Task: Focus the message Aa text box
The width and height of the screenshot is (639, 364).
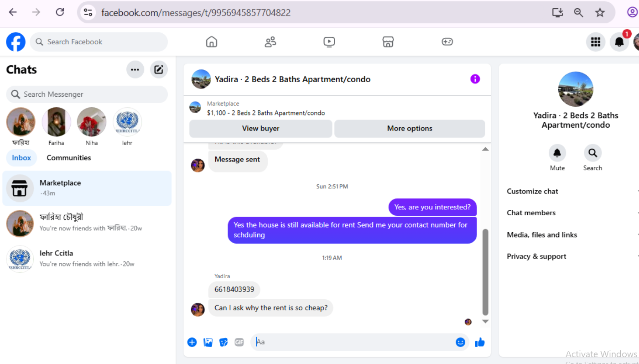Action: pos(353,342)
